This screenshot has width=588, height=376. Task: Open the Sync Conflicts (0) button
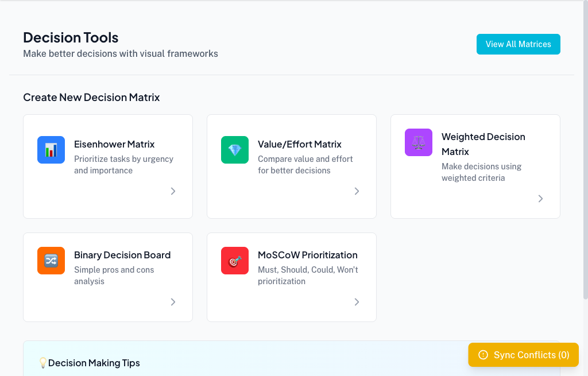[x=523, y=355]
